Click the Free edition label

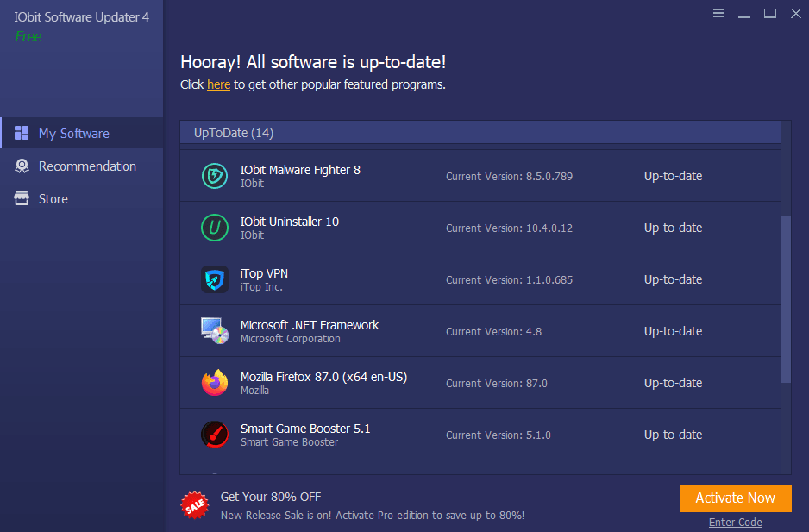click(28, 36)
